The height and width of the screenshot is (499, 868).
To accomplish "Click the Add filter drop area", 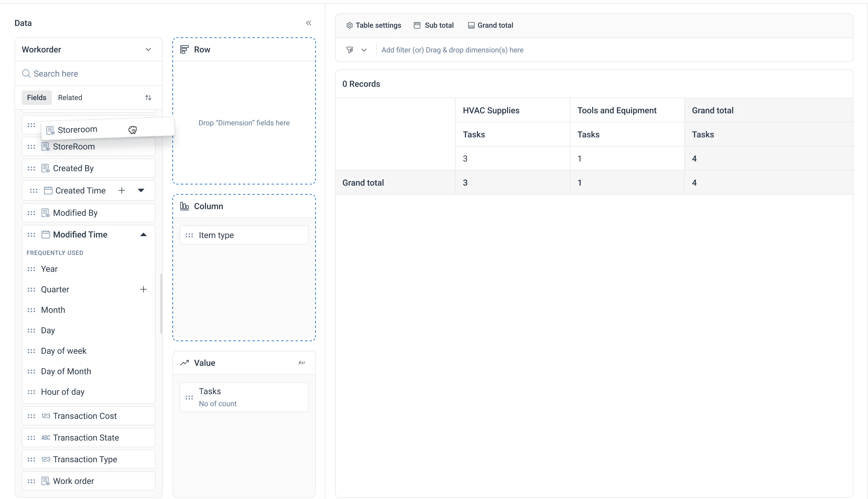I will coord(452,50).
